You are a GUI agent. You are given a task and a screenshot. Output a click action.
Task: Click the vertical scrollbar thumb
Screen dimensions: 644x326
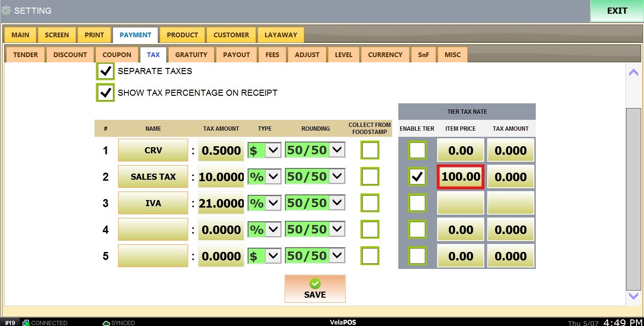coord(634,199)
